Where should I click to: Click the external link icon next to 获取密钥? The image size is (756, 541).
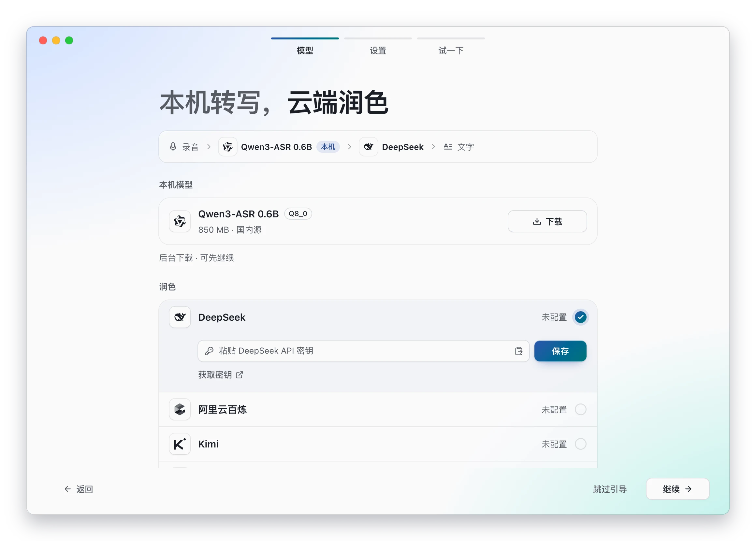(x=240, y=375)
